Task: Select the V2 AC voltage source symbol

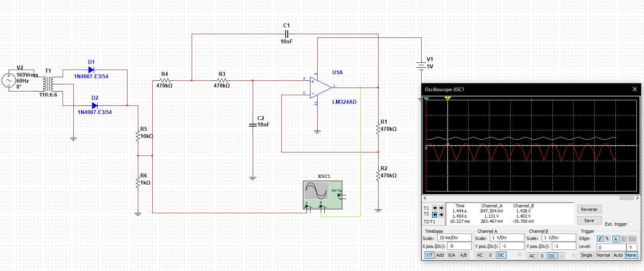Action: pos(9,81)
